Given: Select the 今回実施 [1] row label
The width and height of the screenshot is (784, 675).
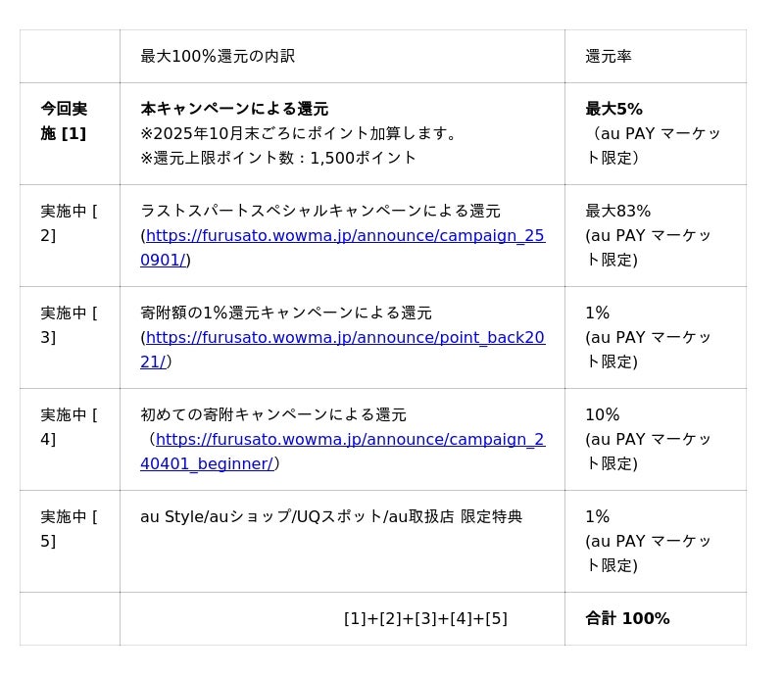Looking at the screenshot, I should (64, 121).
